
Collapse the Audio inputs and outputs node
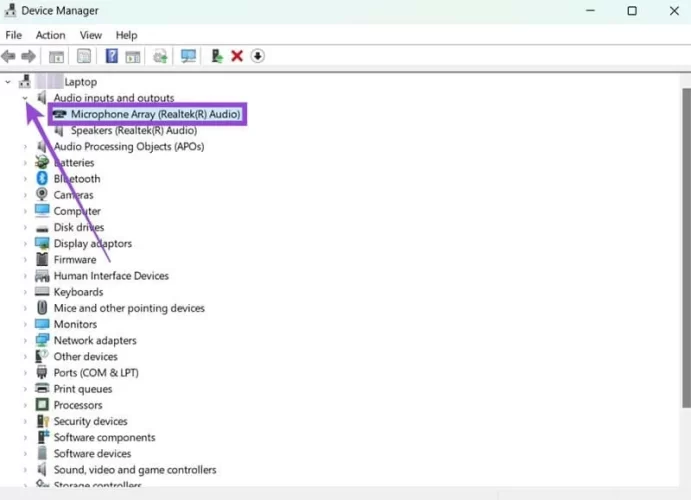tap(25, 98)
